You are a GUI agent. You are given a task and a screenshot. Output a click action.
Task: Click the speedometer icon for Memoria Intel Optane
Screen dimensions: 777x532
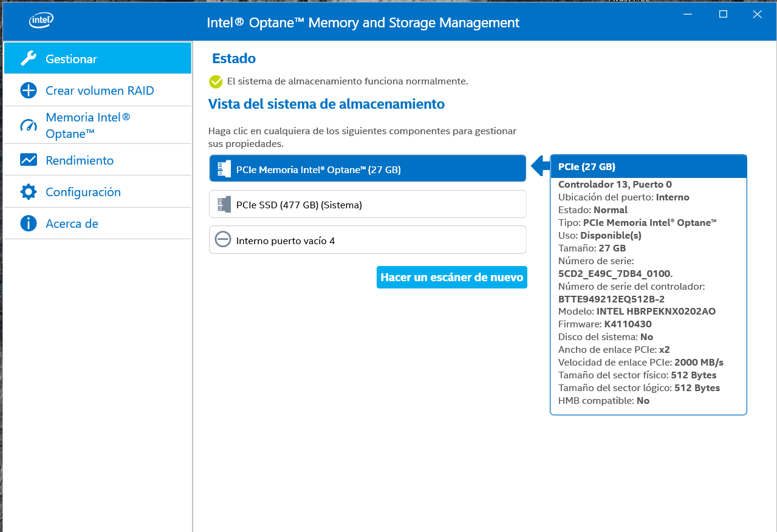pyautogui.click(x=29, y=126)
